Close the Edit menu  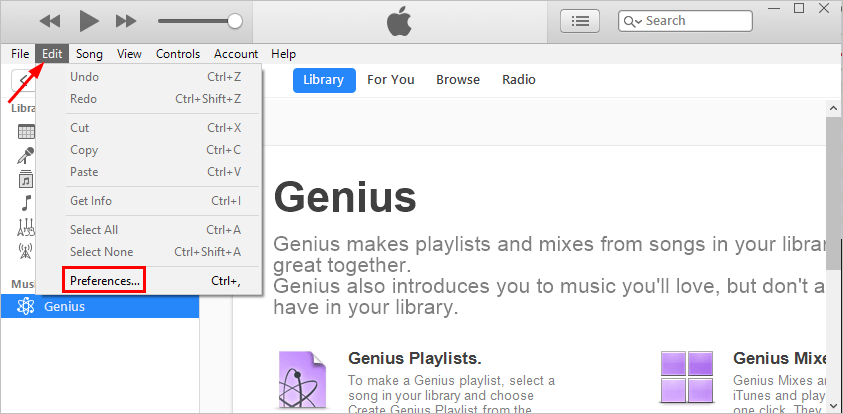point(52,54)
